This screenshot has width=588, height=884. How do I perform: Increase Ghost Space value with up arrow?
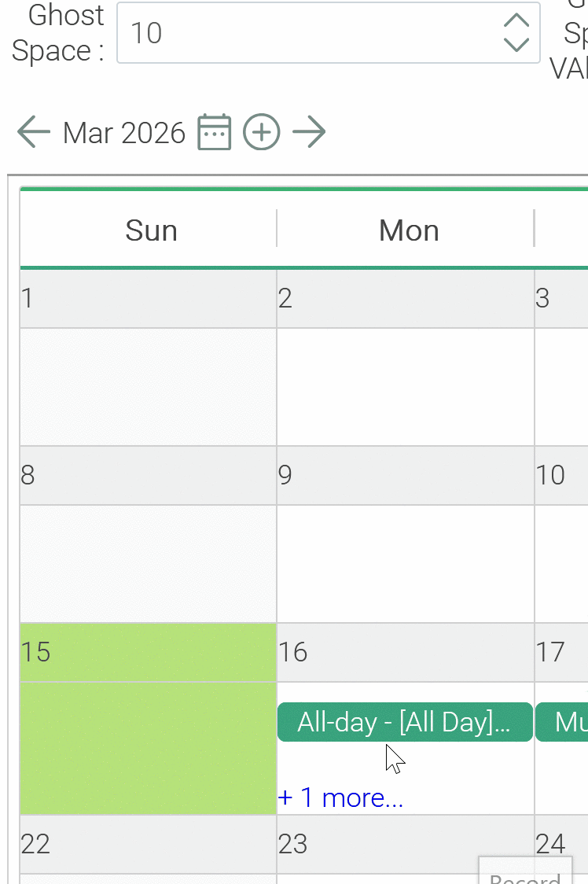[x=516, y=21]
